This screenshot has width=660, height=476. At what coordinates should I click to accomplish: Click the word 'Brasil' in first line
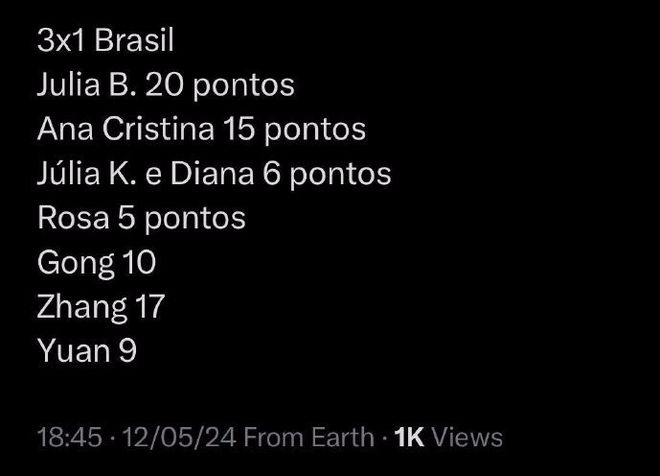coord(134,41)
